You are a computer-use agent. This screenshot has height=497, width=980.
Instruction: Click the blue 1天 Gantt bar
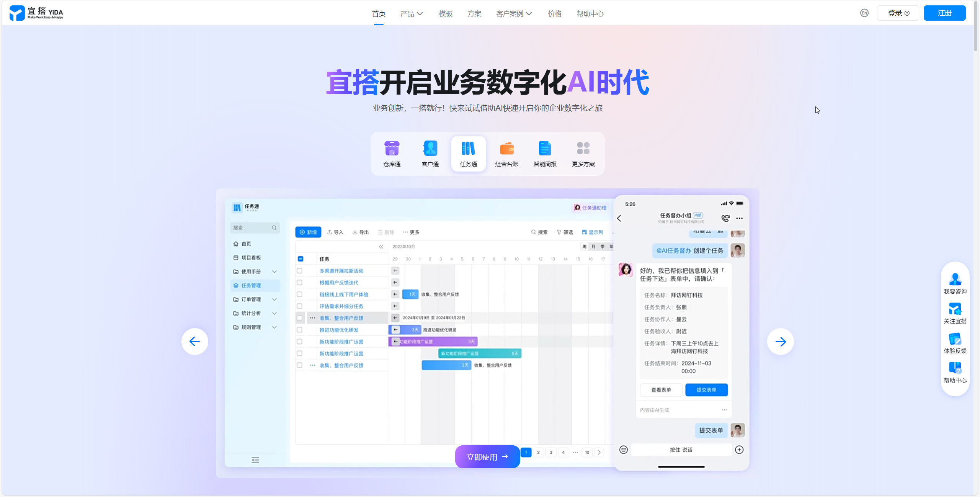(x=410, y=294)
